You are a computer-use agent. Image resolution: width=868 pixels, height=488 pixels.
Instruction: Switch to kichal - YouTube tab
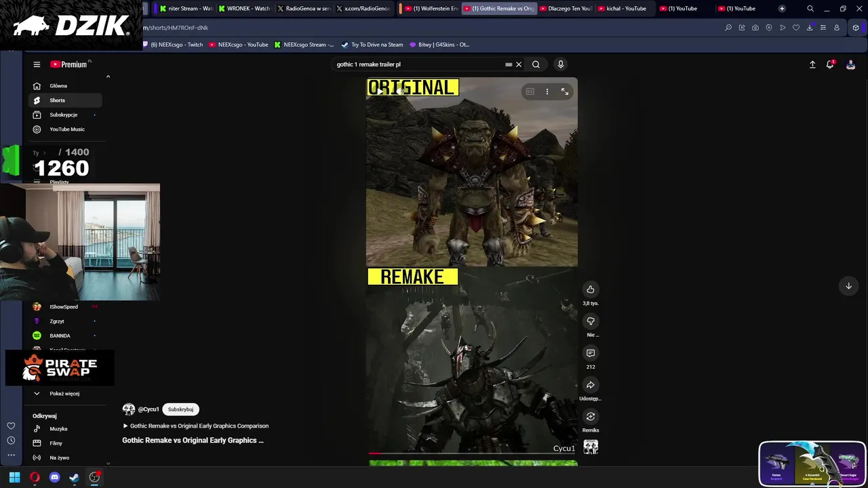coord(624,8)
